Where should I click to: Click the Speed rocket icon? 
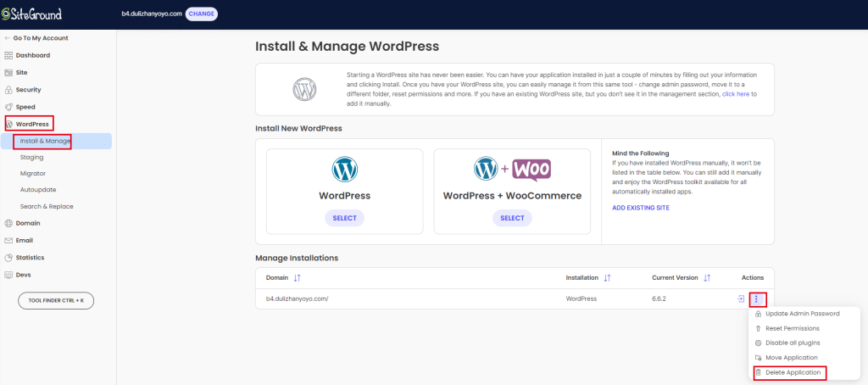click(8, 107)
